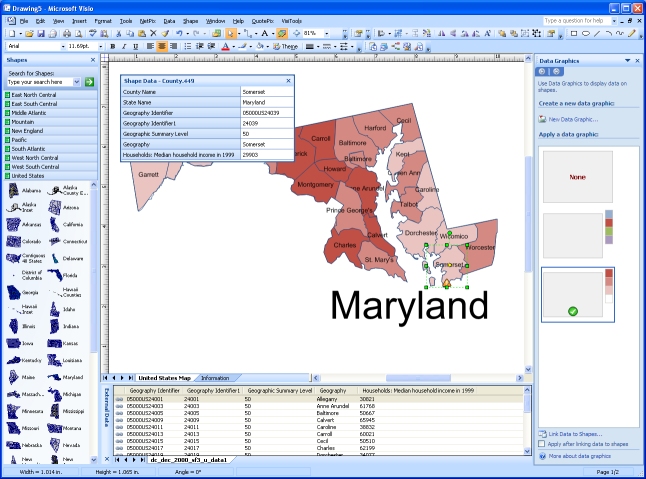The height and width of the screenshot is (479, 646).
Task: Save the drawing with the floppy icon
Action: click(x=41, y=34)
